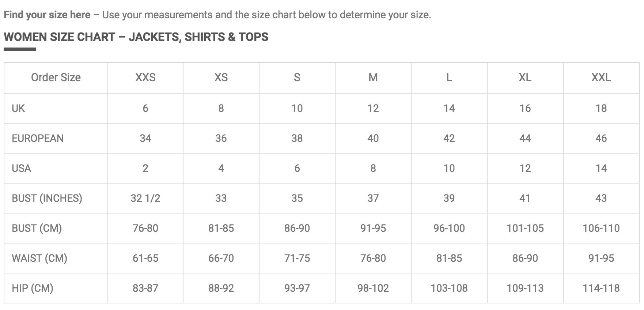The width and height of the screenshot is (644, 310).
Task: Click European size 44 cell
Action: click(x=525, y=138)
